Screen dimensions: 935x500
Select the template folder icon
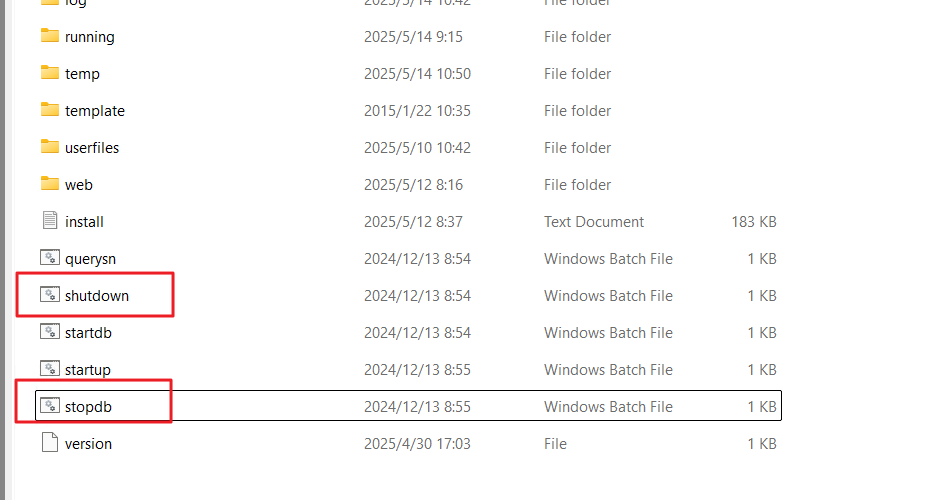point(49,110)
